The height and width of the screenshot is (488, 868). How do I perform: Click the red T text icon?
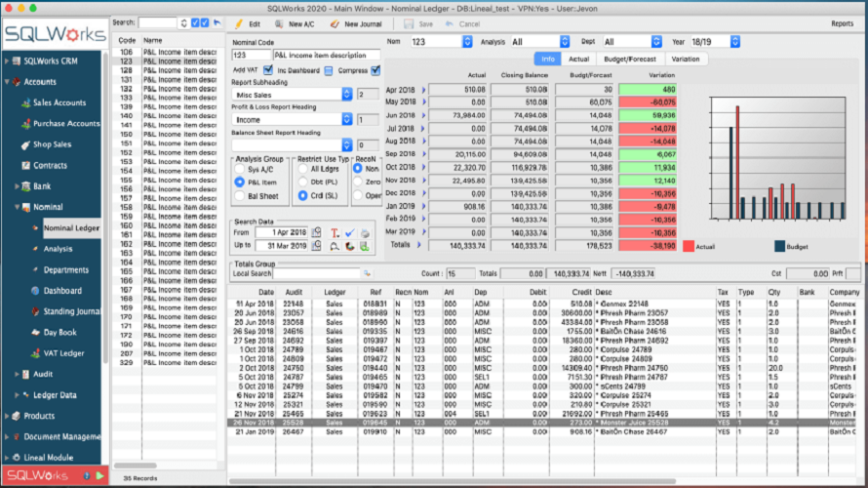pyautogui.click(x=335, y=232)
